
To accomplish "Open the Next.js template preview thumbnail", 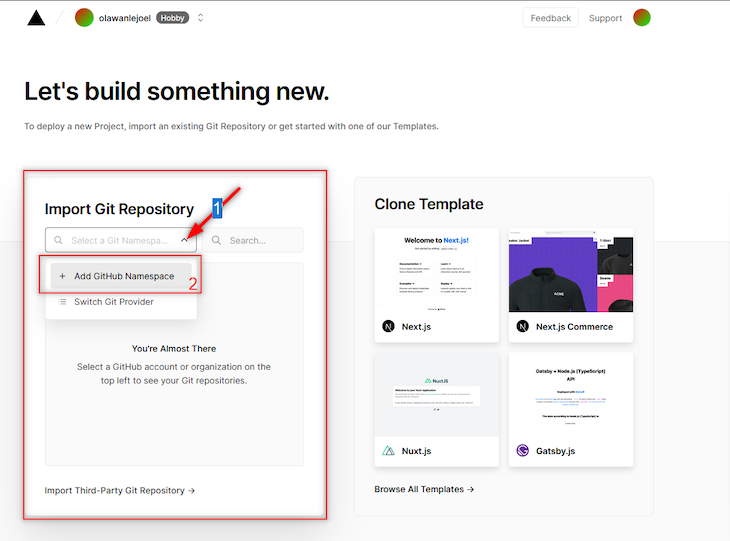I will [437, 270].
